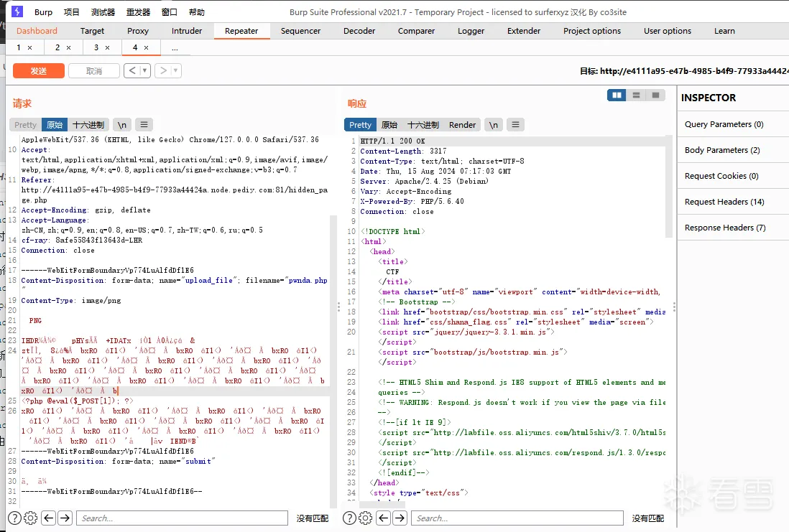This screenshot has width=789, height=532.
Task: Select response Pretty view
Action: click(360, 125)
